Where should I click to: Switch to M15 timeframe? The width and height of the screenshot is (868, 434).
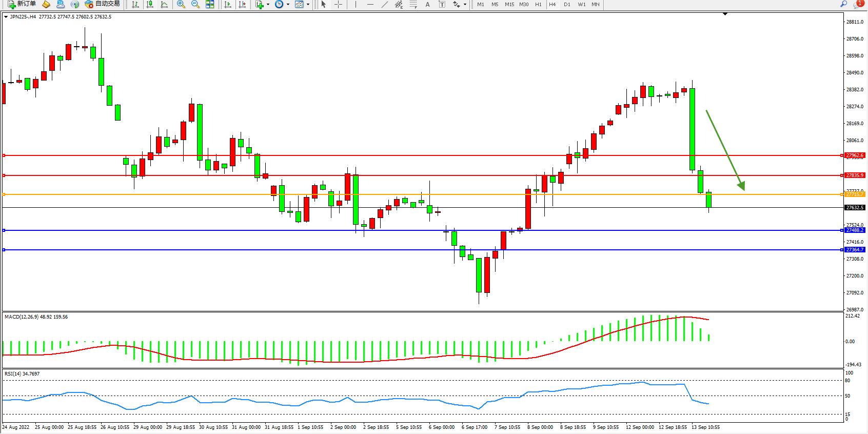point(509,4)
